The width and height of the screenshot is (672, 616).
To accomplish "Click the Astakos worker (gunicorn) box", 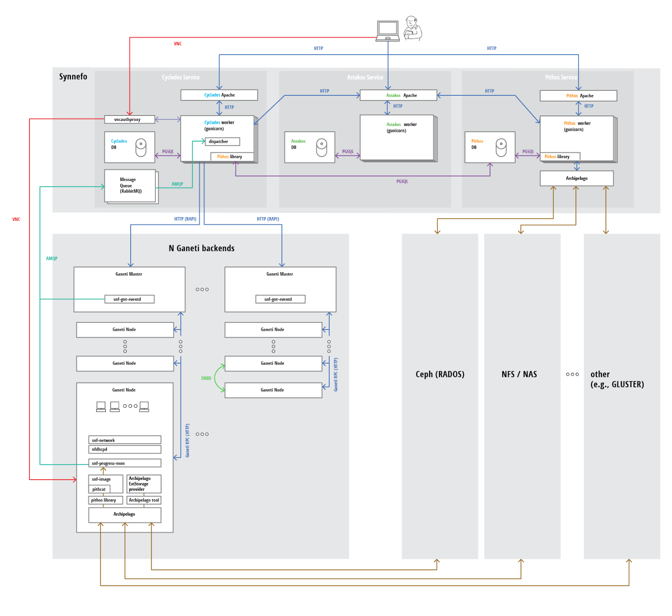I will (397, 137).
